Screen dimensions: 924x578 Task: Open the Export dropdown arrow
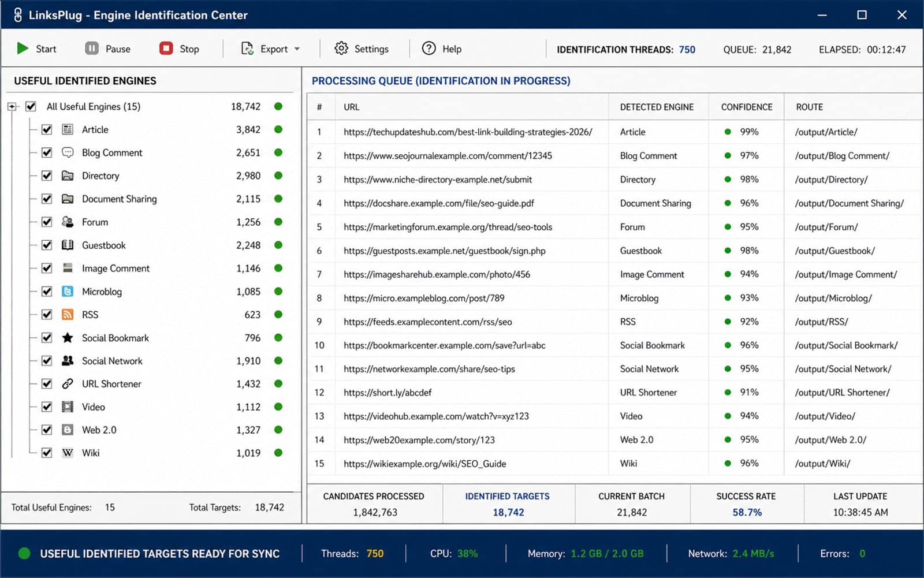[297, 49]
